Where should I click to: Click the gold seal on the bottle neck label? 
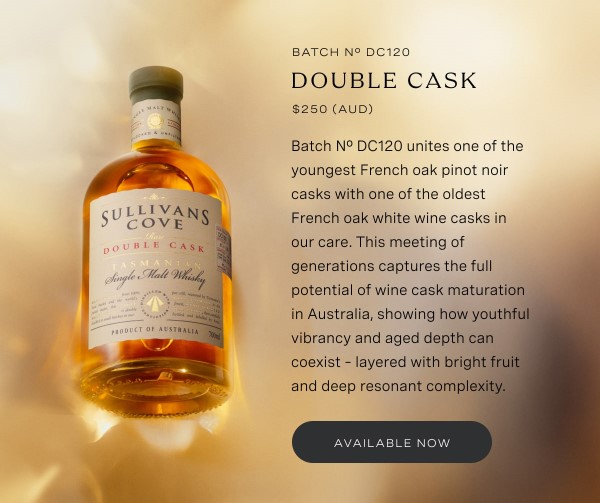click(x=156, y=122)
